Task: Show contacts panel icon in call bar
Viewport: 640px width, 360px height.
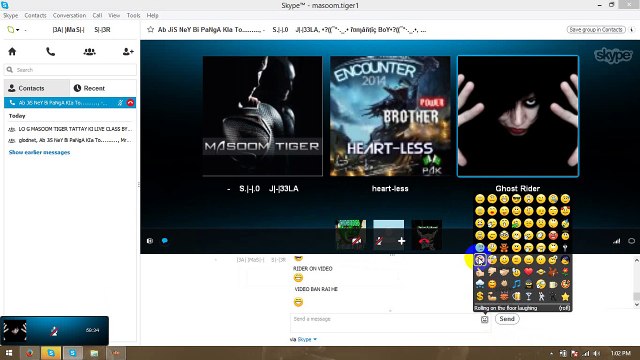Action: [x=150, y=241]
